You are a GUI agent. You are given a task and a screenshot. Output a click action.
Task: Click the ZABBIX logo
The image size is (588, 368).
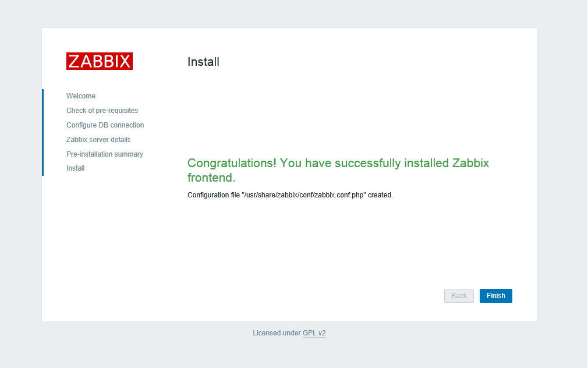point(100,61)
